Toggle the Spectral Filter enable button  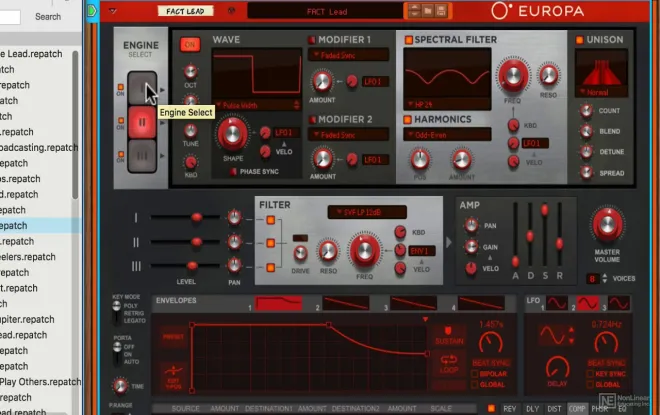(x=408, y=40)
